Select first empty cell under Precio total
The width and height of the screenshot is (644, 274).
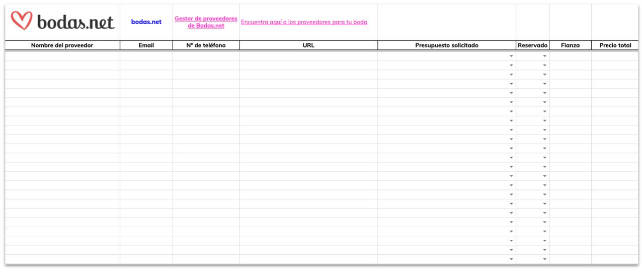pos(615,56)
